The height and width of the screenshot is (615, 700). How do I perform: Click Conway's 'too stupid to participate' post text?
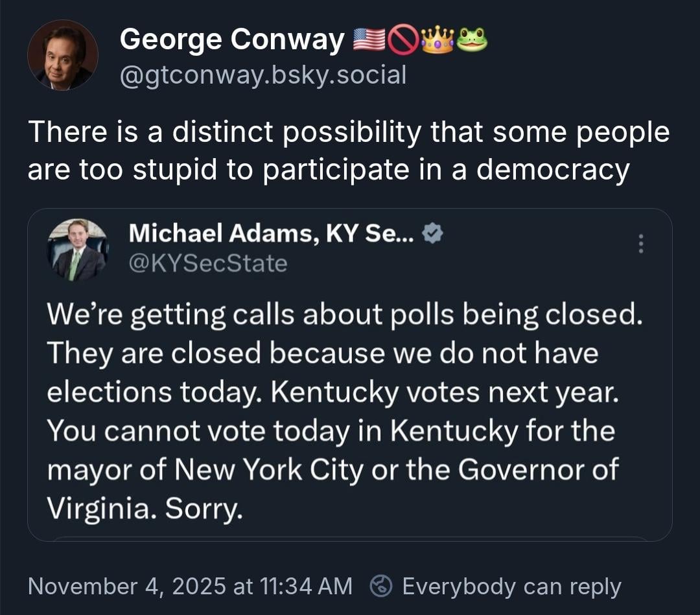(349, 150)
